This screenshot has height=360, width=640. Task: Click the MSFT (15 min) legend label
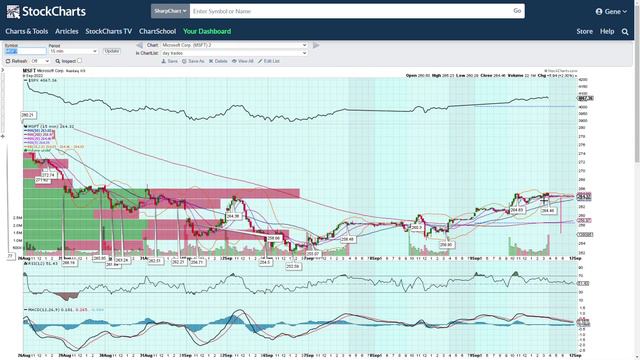49,127
